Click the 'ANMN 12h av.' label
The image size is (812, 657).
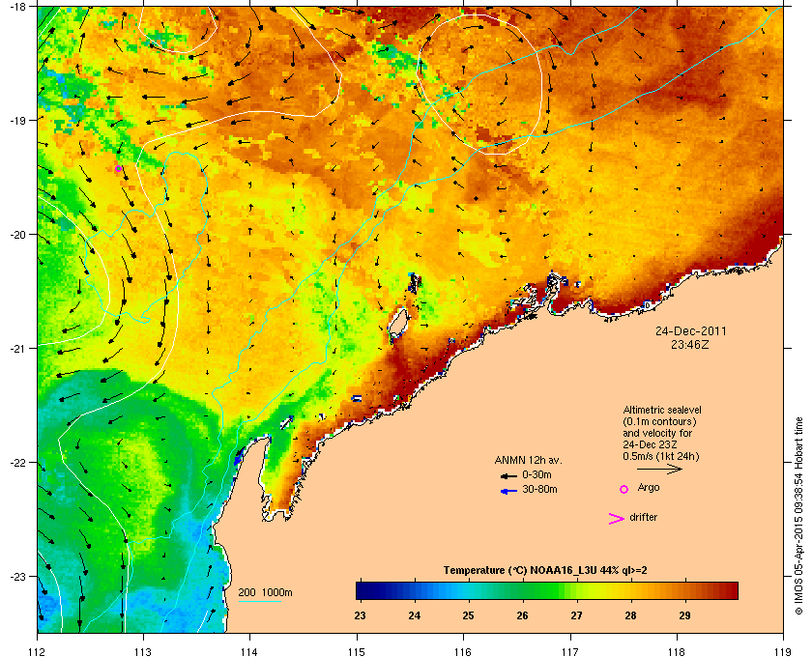[x=528, y=460]
